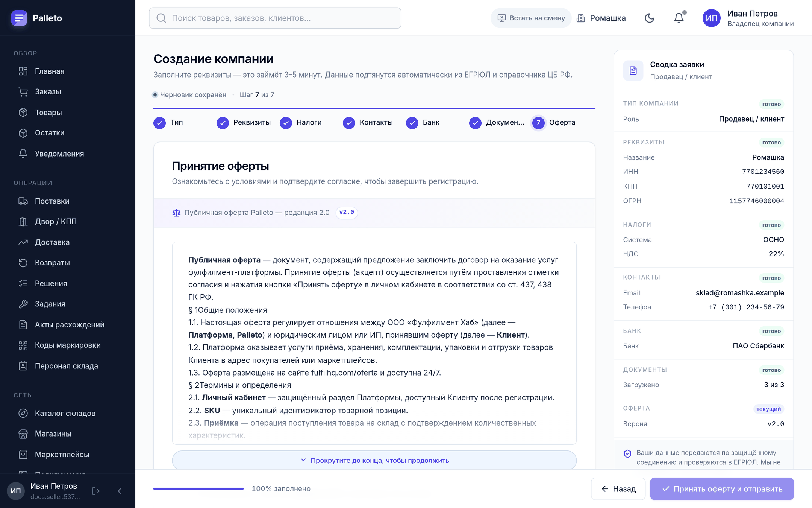Click the ОСНО tax system value

[x=774, y=240]
